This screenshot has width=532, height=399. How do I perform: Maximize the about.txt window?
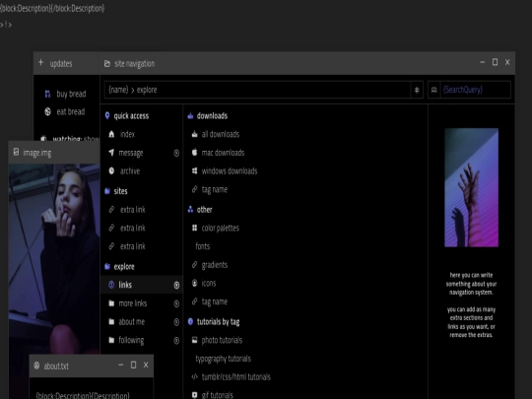coord(133,365)
